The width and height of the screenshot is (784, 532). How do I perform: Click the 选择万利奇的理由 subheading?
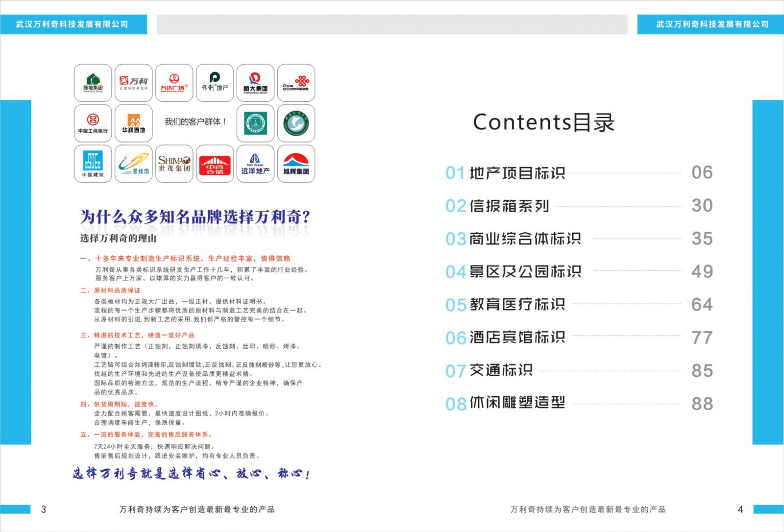coord(119,239)
